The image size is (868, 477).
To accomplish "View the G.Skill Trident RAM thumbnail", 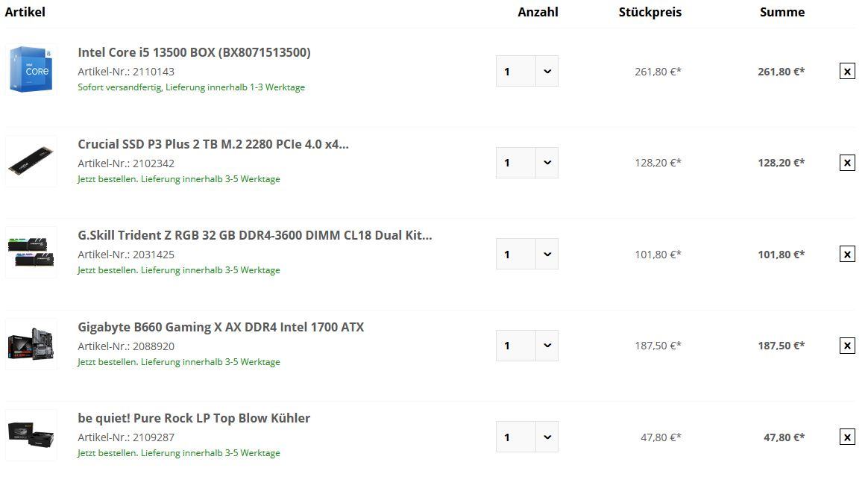I will (x=31, y=253).
